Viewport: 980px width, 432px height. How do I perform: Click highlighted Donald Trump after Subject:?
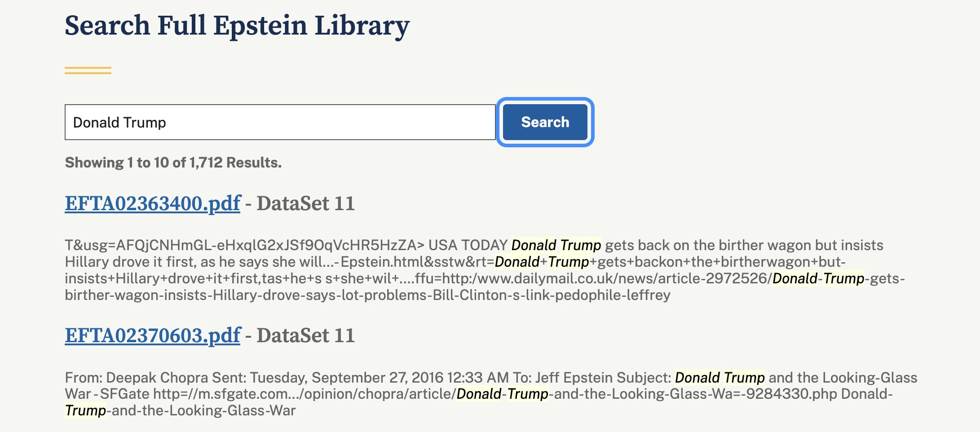pos(720,378)
